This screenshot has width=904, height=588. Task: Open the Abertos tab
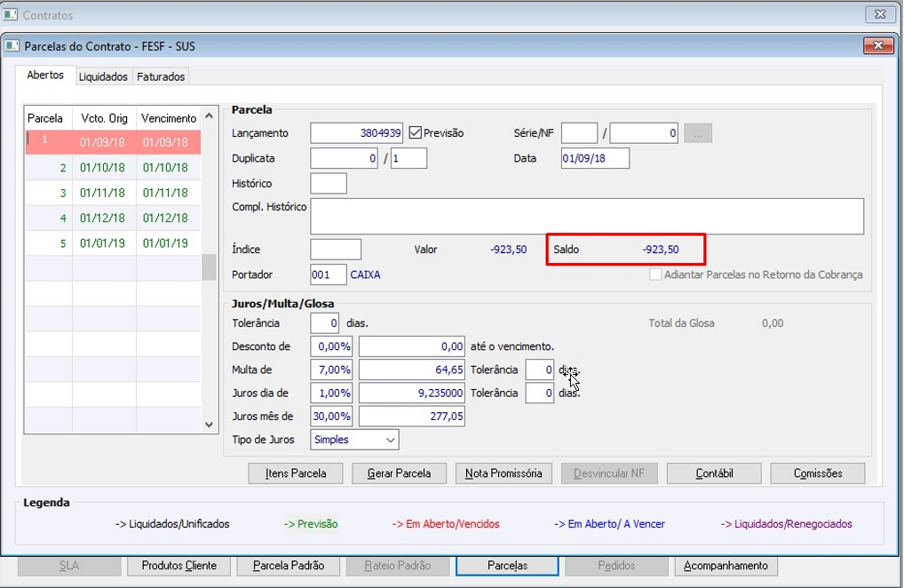pos(45,75)
